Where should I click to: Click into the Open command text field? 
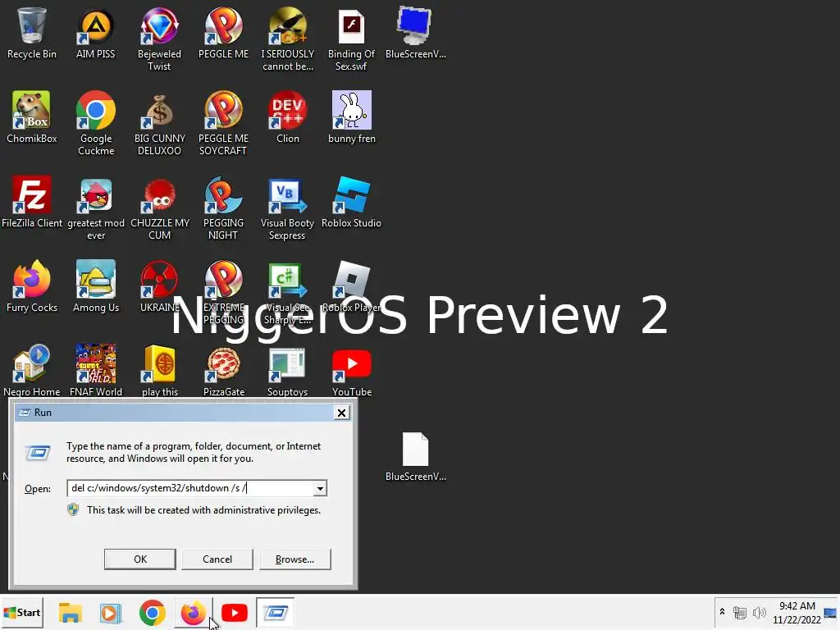click(x=190, y=488)
